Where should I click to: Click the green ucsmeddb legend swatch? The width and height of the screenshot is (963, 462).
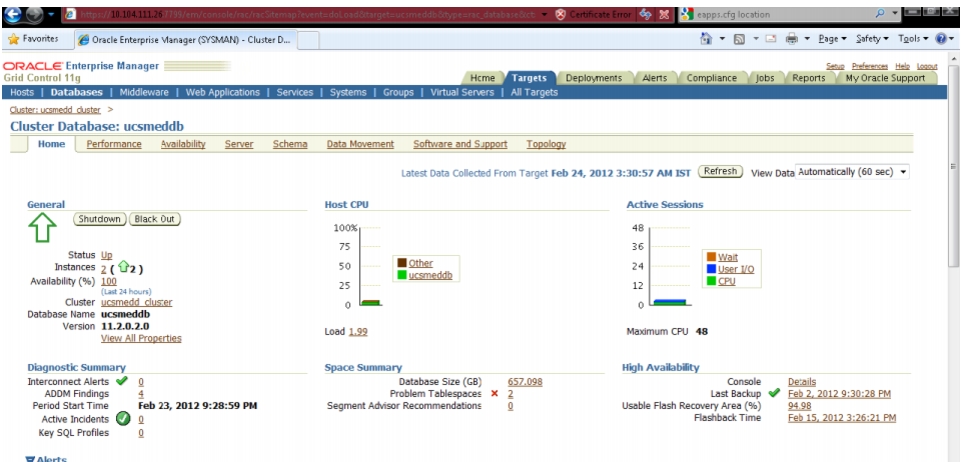click(402, 275)
